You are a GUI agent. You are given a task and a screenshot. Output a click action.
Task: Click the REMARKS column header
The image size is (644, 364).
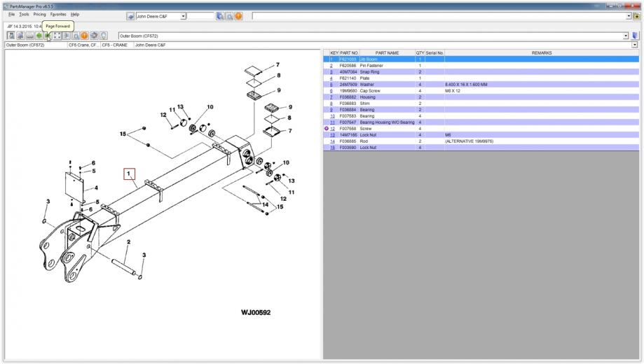coord(541,53)
